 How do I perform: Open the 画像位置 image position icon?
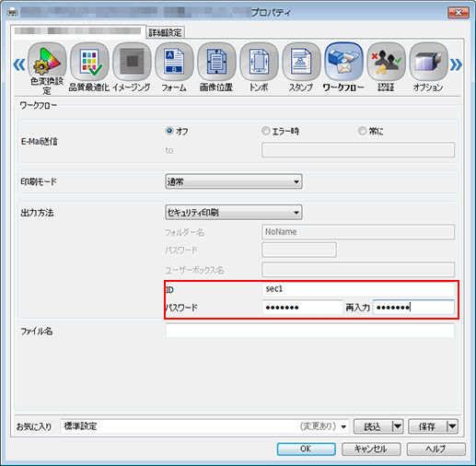click(216, 63)
